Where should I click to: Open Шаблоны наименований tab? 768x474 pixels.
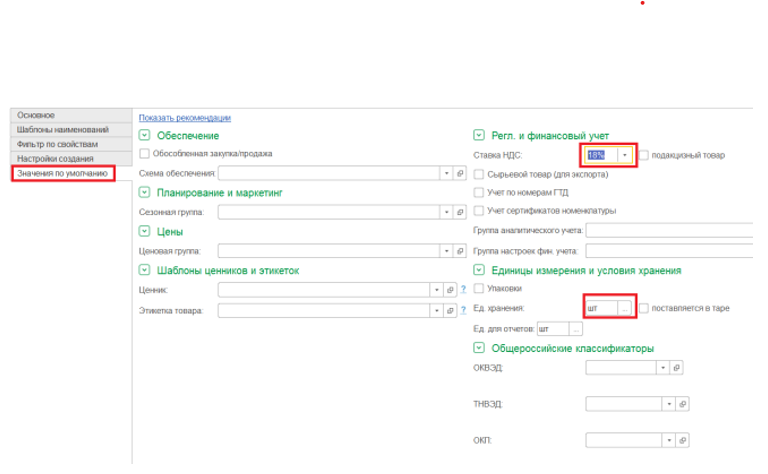coord(62,130)
